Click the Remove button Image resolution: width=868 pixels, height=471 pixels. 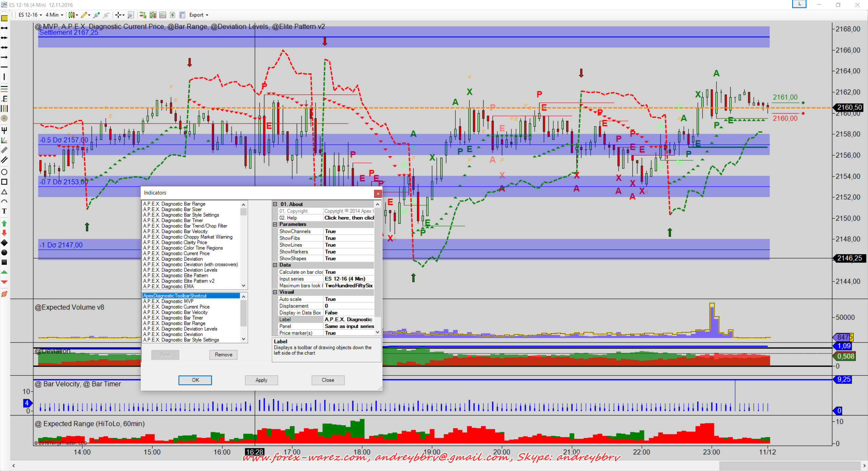(223, 355)
